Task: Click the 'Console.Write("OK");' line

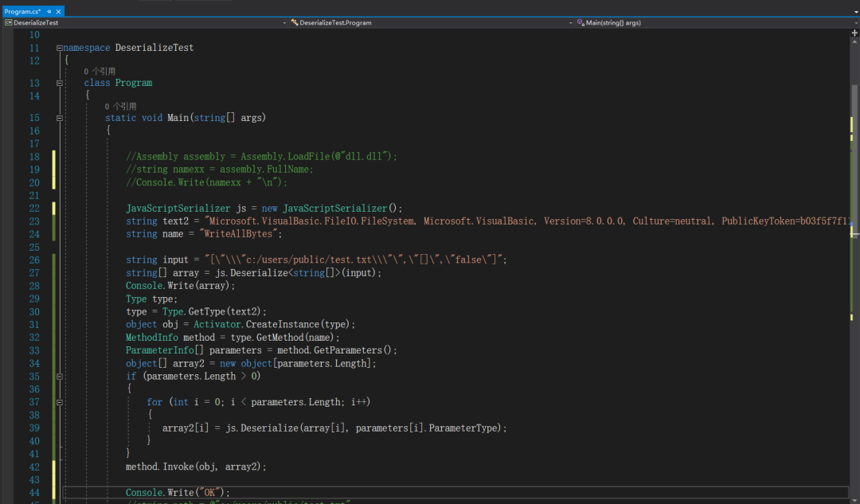Action: coord(178,493)
